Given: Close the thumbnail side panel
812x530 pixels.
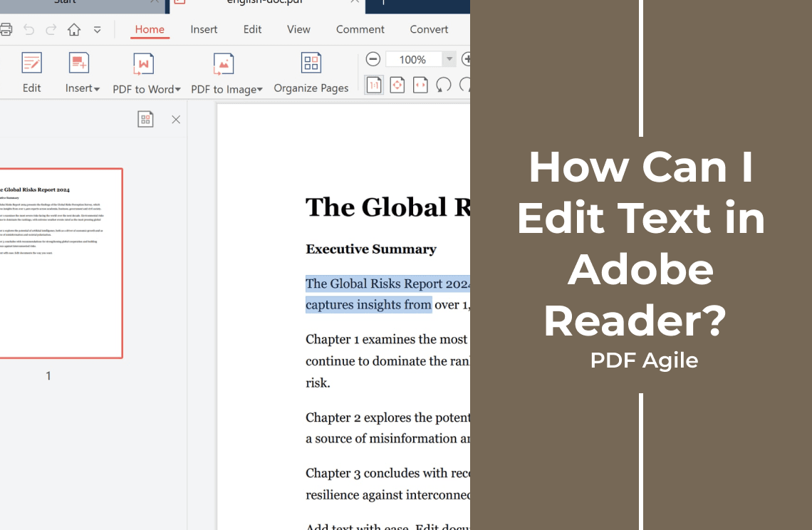Looking at the screenshot, I should coord(176,120).
